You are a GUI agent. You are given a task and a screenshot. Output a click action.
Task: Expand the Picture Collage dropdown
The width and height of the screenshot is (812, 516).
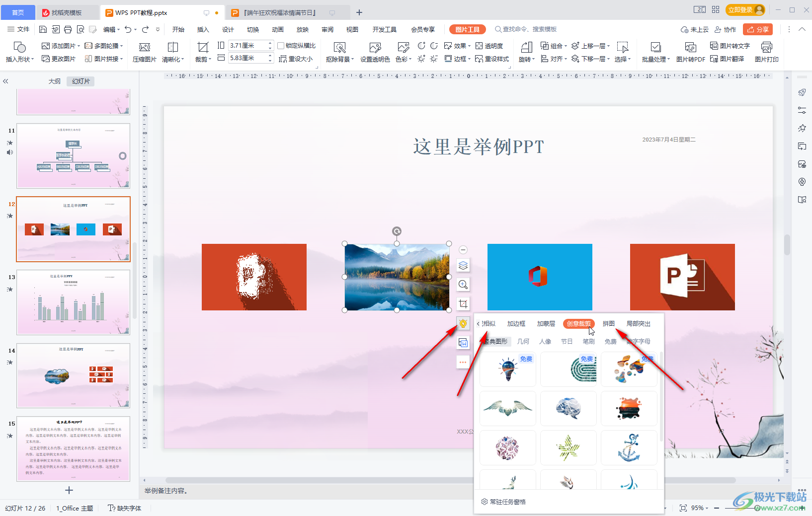[x=122, y=59]
